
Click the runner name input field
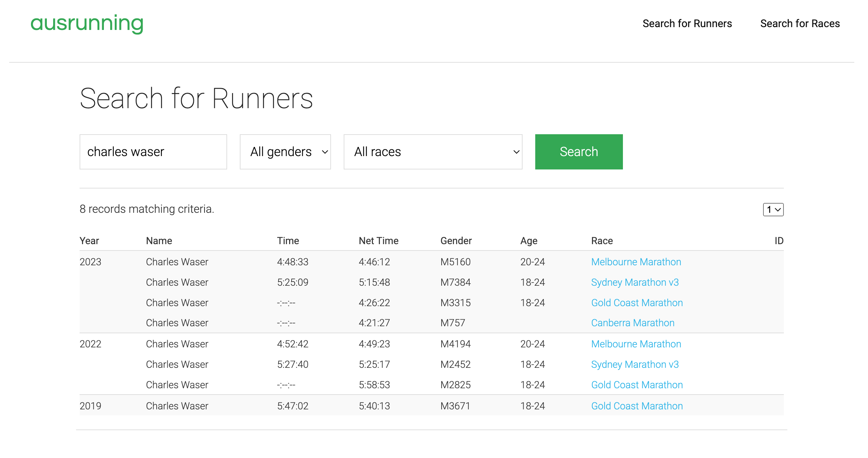153,152
